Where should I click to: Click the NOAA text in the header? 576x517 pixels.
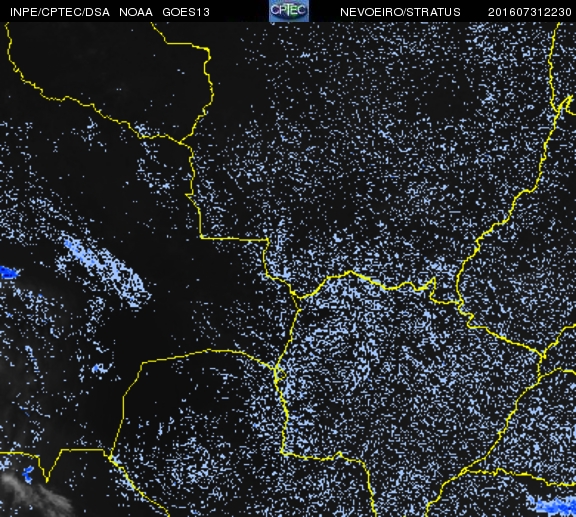point(136,12)
